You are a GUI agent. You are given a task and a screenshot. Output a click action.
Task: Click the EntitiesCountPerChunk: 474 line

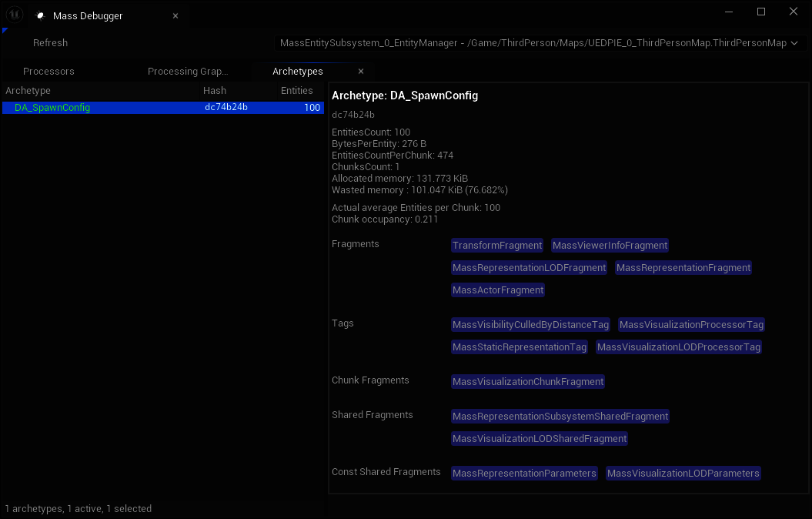coord(393,156)
